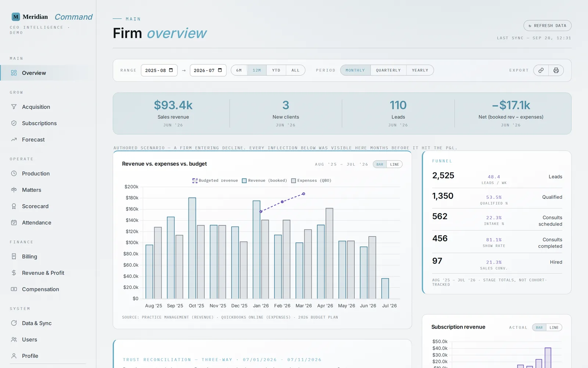Switch period to Quarterly

coord(388,70)
